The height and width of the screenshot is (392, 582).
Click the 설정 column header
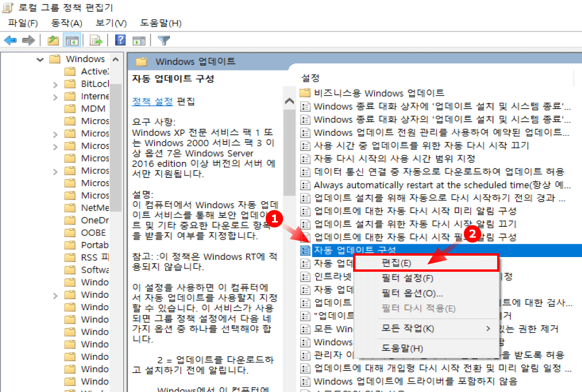click(x=310, y=78)
